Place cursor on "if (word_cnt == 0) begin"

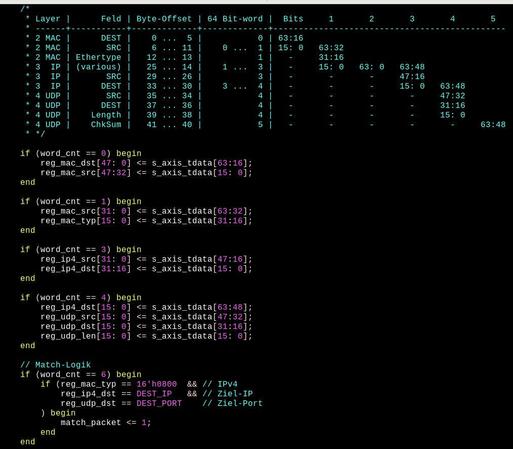[81, 153]
